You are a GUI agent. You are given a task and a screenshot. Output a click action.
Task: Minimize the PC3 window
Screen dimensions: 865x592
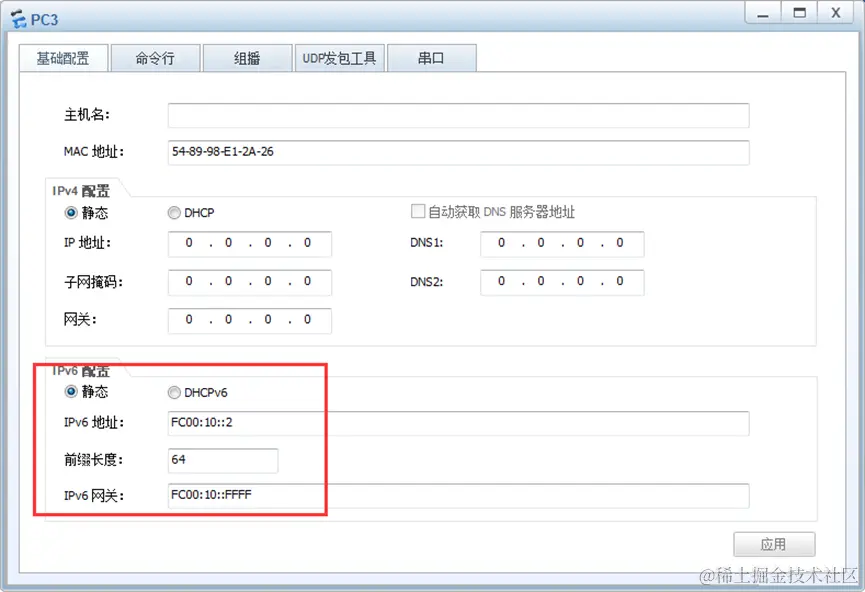pos(762,13)
